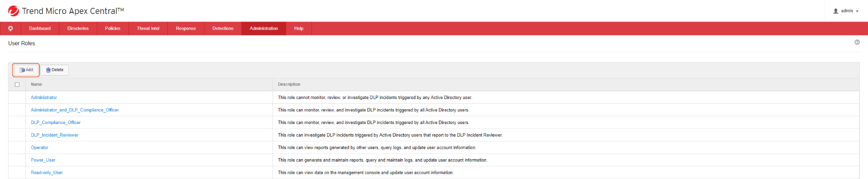Click the shield home icon in navbar
868x179 pixels.
(x=11, y=28)
